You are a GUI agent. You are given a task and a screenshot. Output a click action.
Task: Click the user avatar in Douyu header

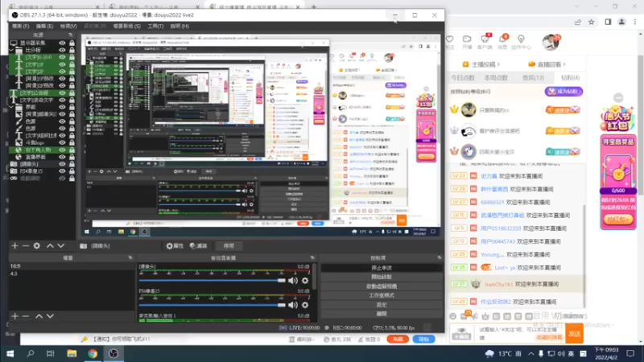[x=551, y=42]
